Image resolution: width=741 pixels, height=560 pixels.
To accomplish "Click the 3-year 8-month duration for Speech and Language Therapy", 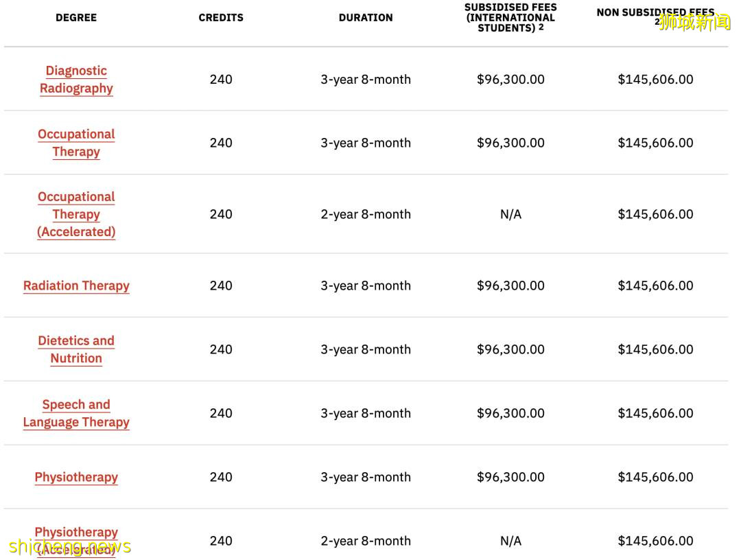I will tap(366, 414).
